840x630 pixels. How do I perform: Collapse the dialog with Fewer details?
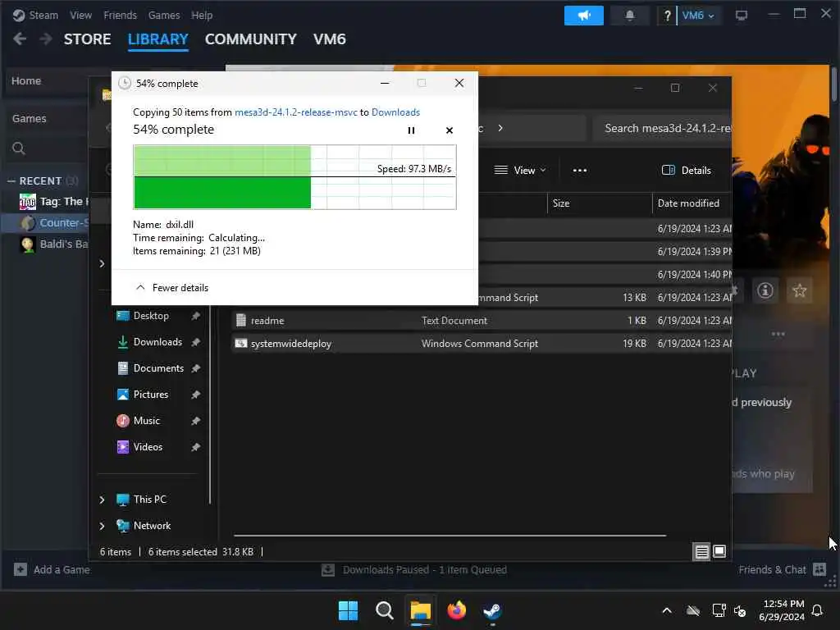(171, 288)
